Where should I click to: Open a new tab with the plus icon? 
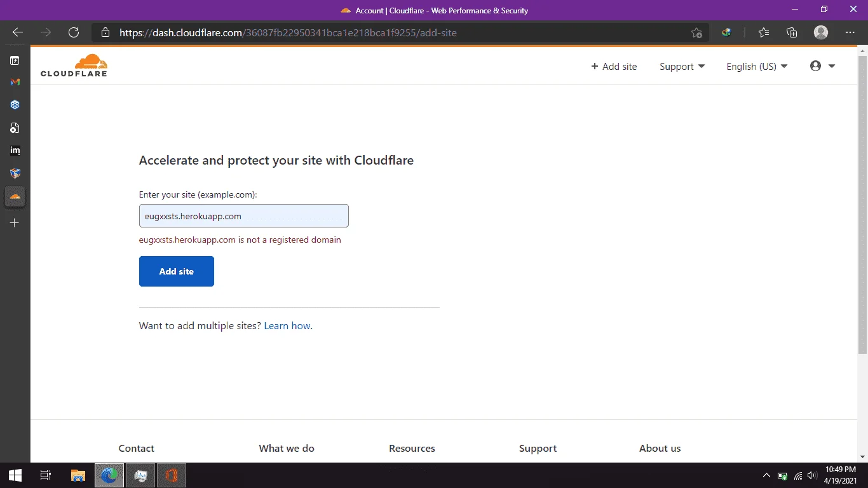15,223
